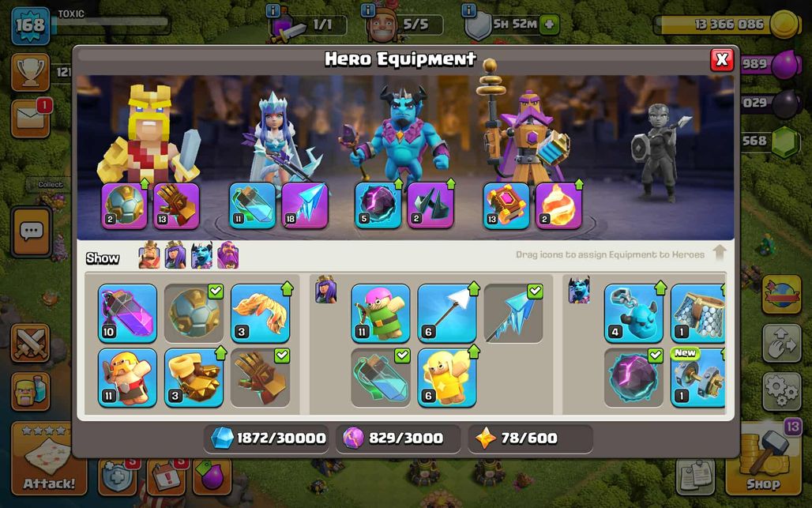Filter equipment by Barbarian King portrait
The width and height of the screenshot is (812, 508).
(149, 254)
